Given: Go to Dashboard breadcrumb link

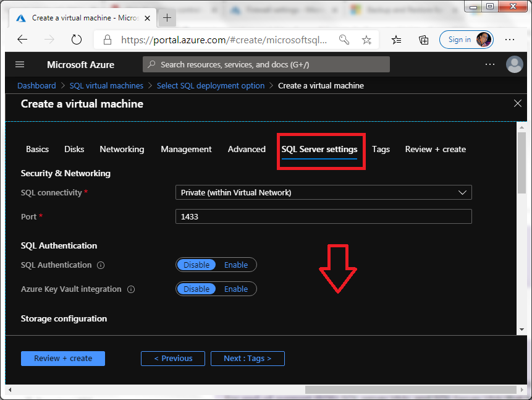Looking at the screenshot, I should [x=36, y=85].
